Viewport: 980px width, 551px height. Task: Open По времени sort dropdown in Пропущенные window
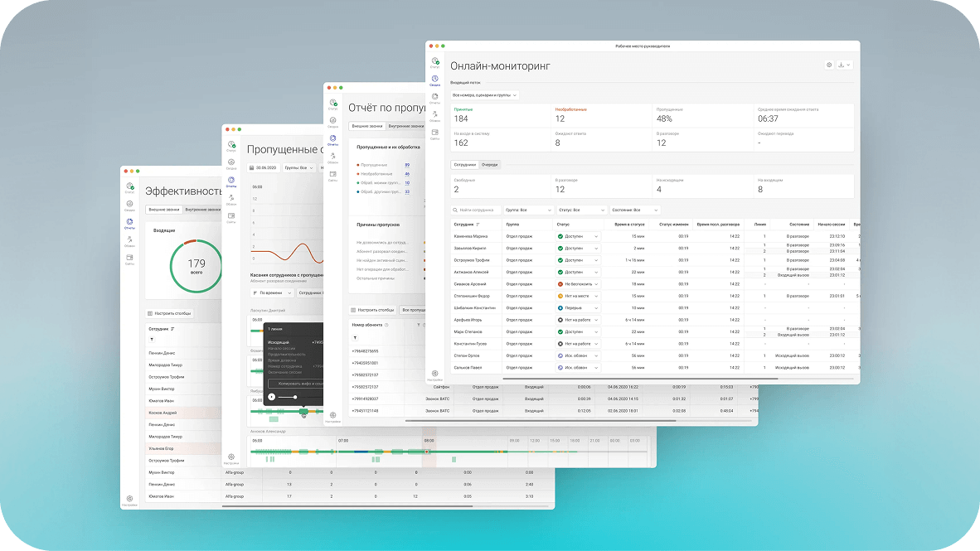click(272, 293)
